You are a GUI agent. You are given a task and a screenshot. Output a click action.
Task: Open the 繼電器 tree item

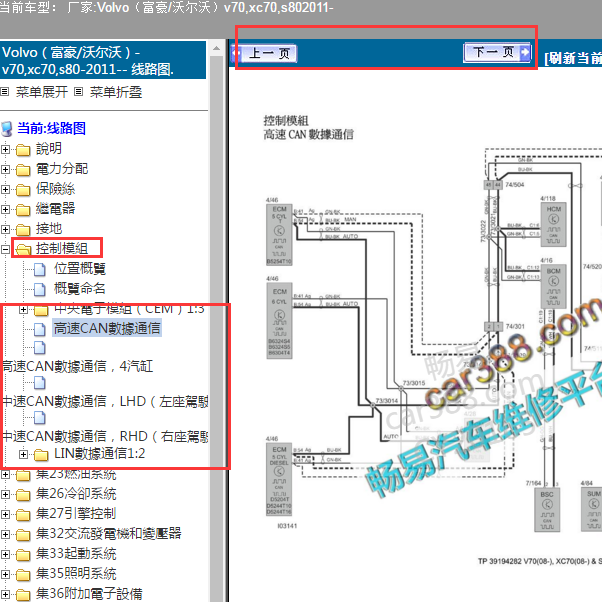click(x=55, y=209)
